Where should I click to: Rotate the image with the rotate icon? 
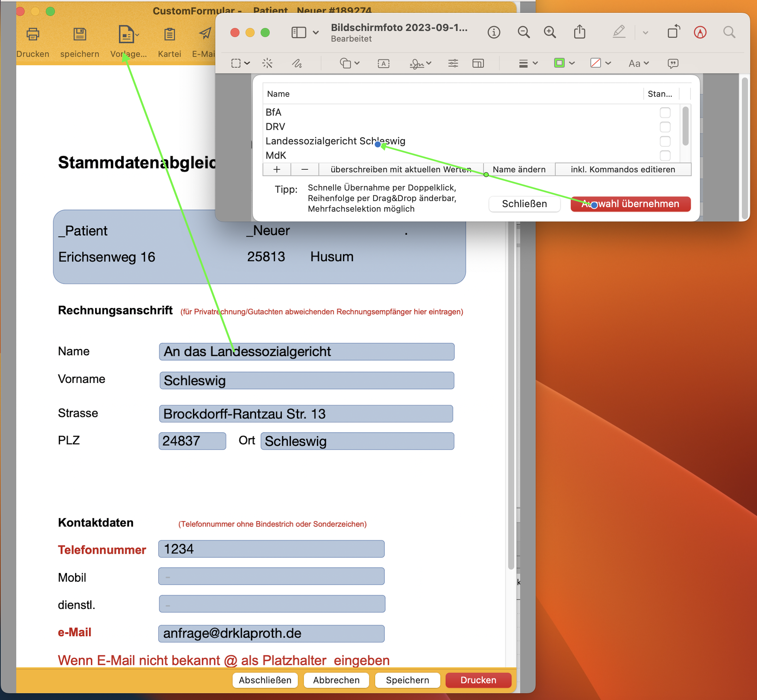pos(674,32)
